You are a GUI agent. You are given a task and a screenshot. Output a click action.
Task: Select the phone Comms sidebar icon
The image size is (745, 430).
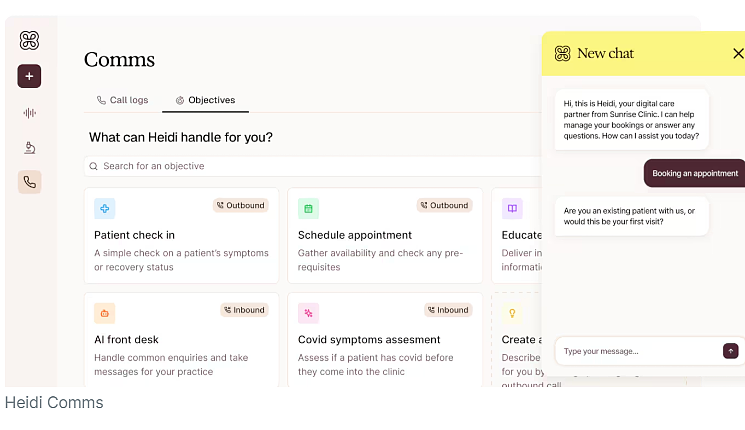pyautogui.click(x=29, y=182)
